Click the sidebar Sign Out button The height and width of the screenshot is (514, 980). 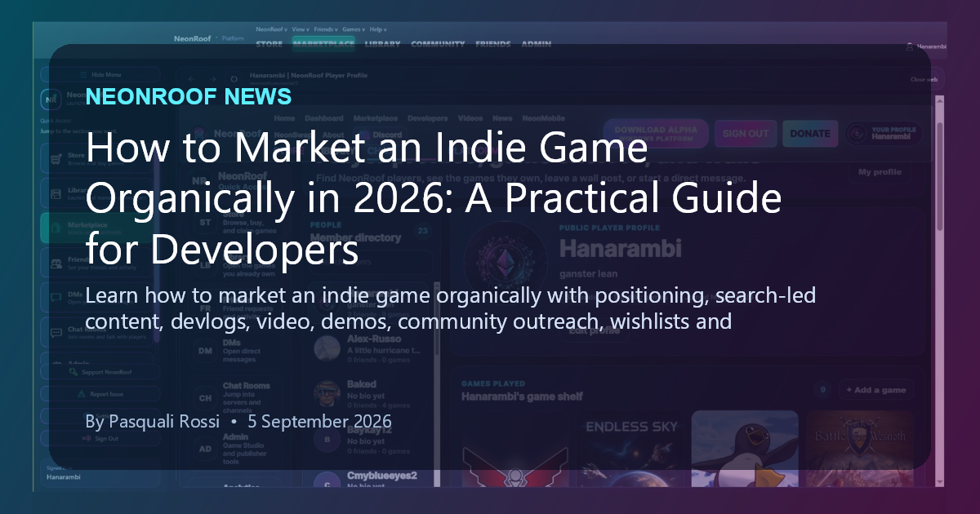100,438
